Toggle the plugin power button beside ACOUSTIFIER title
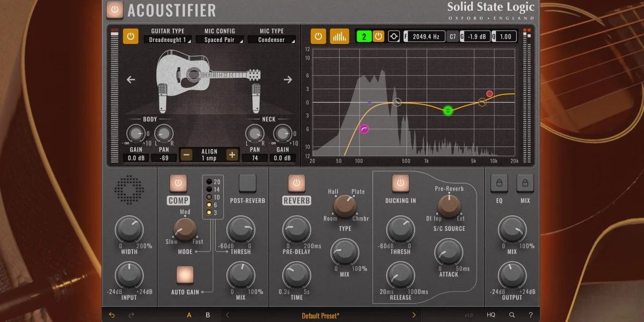 114,10
